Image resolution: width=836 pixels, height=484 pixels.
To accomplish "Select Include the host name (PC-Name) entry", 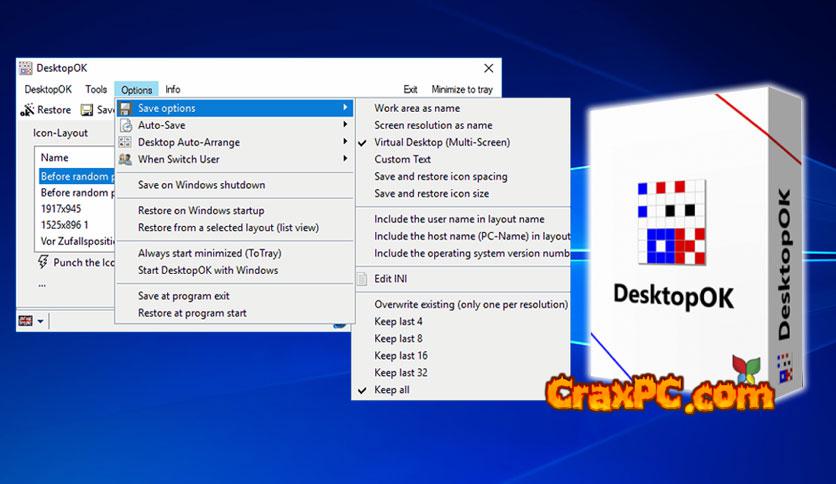I will [472, 236].
